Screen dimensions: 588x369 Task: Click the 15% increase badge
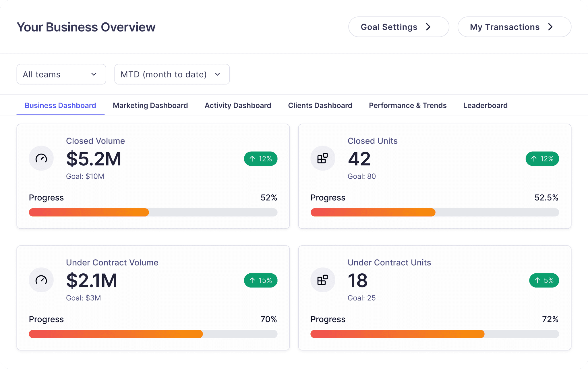pyautogui.click(x=260, y=280)
